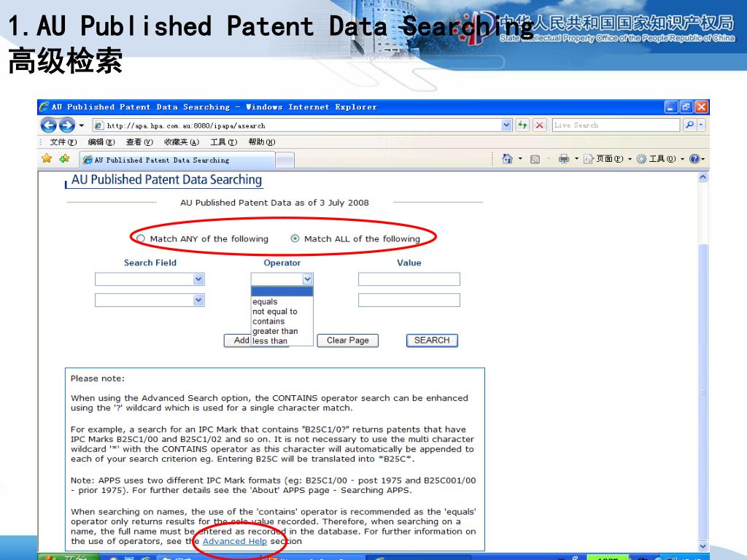
Task: Collapse the Operator dropdown arrow
Action: pyautogui.click(x=307, y=279)
